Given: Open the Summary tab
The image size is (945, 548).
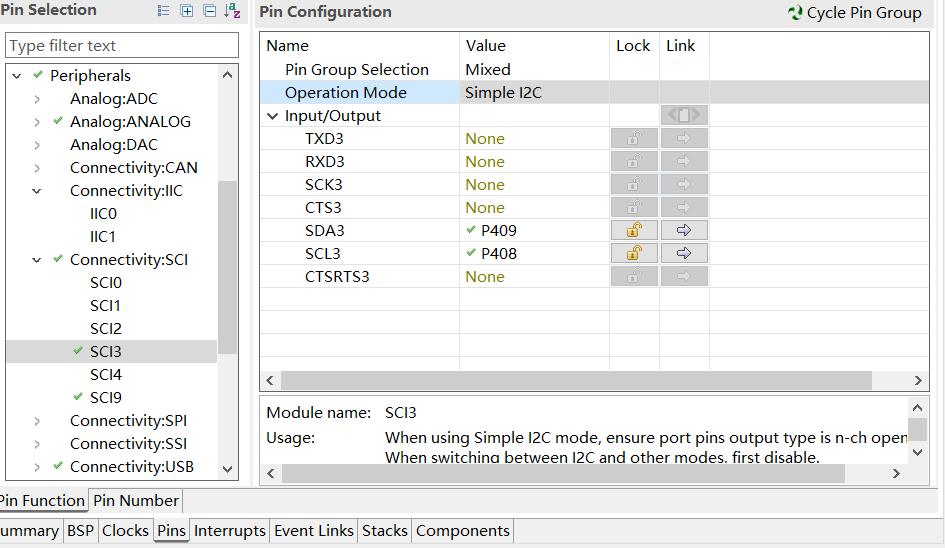Looking at the screenshot, I should click(x=30, y=531).
